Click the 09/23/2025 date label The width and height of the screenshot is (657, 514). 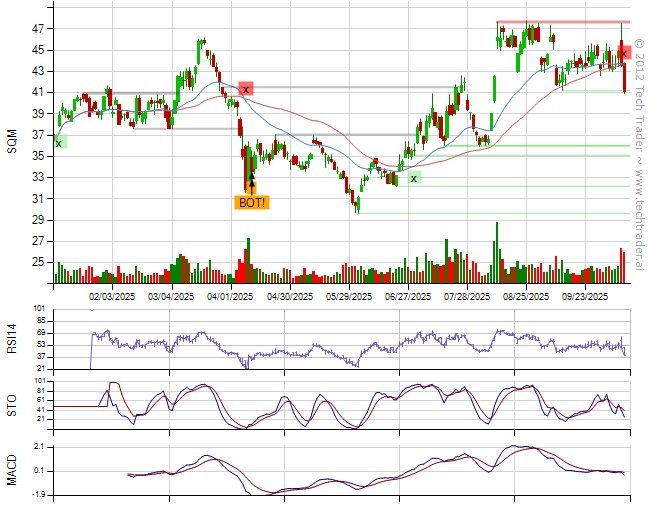click(585, 296)
